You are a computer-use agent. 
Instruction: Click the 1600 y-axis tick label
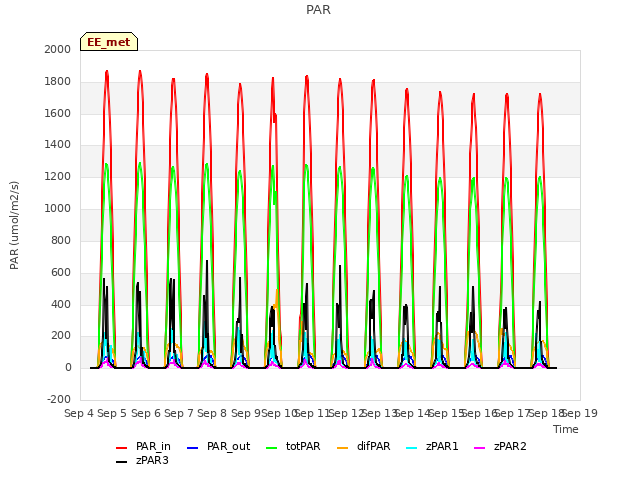pyautogui.click(x=58, y=113)
